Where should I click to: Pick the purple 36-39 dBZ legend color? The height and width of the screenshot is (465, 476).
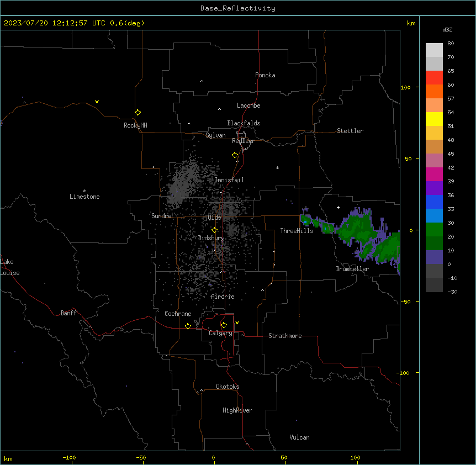pos(434,188)
